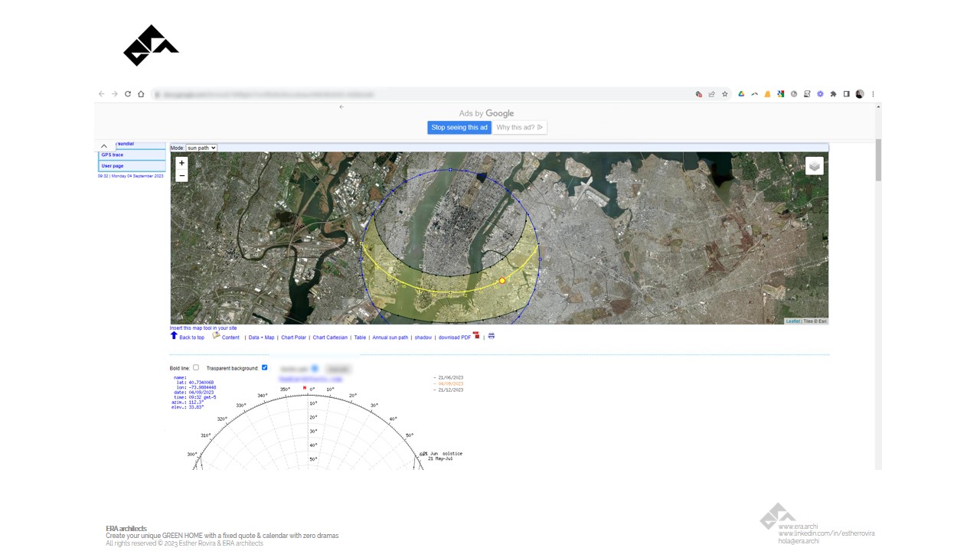
Task: Click the yellow sun position marker
Action: [x=502, y=281]
